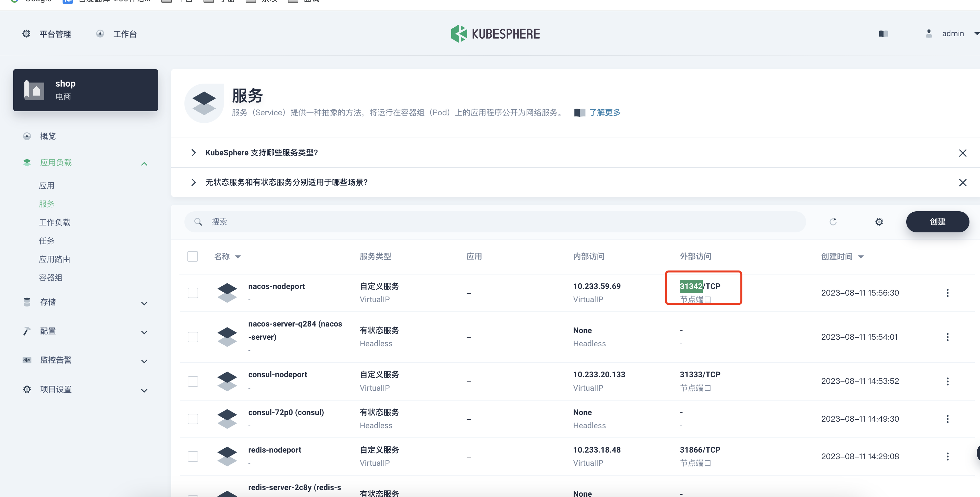Expand the 存储 storage section
The width and height of the screenshot is (980, 497).
[144, 303]
